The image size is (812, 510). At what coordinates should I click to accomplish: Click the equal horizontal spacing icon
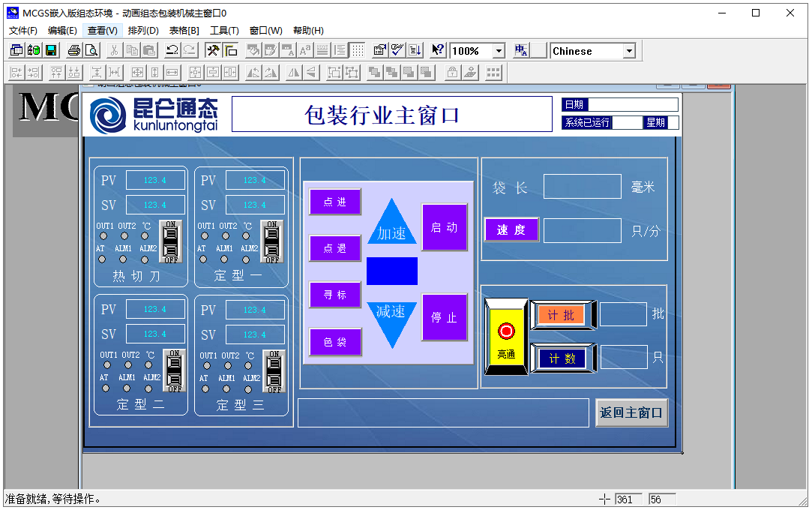[x=115, y=73]
